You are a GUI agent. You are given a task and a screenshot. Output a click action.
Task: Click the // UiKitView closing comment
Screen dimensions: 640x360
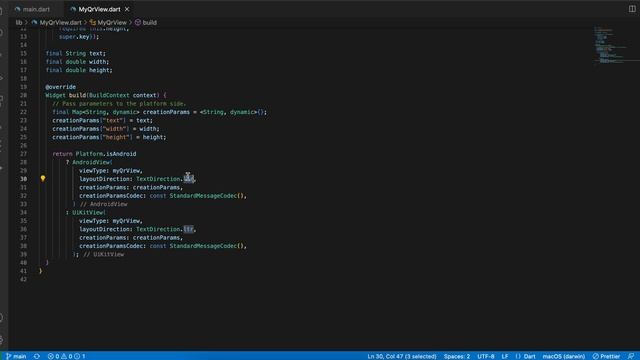tap(104, 254)
